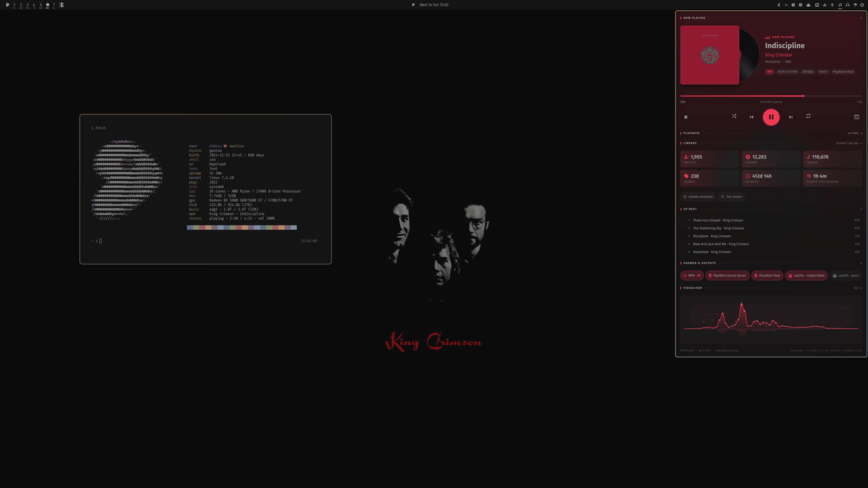The image size is (868, 488).
Task: Start a Full rescan of the library
Action: pos(731,197)
